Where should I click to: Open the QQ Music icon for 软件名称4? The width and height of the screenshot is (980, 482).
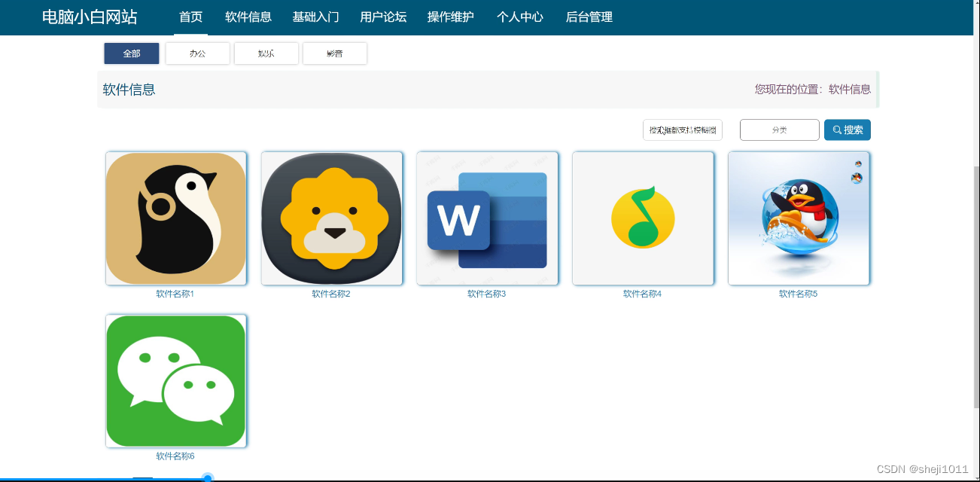pos(644,218)
